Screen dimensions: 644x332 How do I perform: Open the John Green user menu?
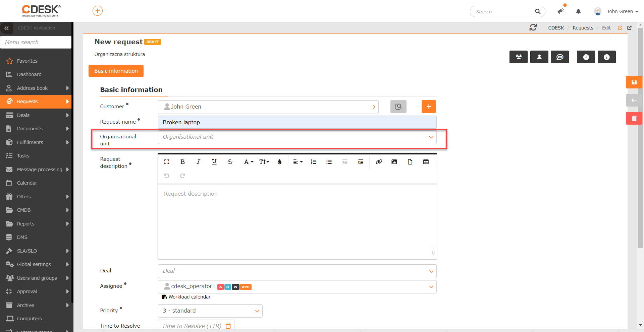616,11
